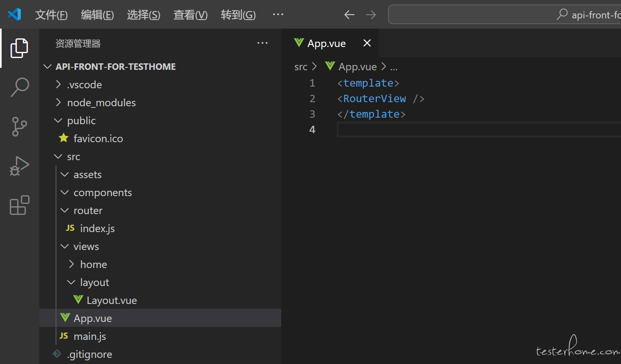Screen dimensions: 621x364
Task: Click line number 1 in the gutter
Action: point(312,83)
